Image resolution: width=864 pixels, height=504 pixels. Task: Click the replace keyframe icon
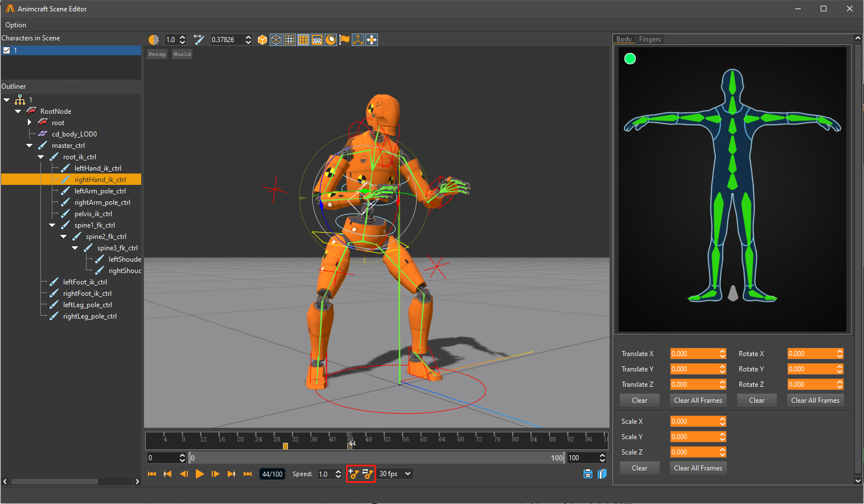pyautogui.click(x=368, y=474)
